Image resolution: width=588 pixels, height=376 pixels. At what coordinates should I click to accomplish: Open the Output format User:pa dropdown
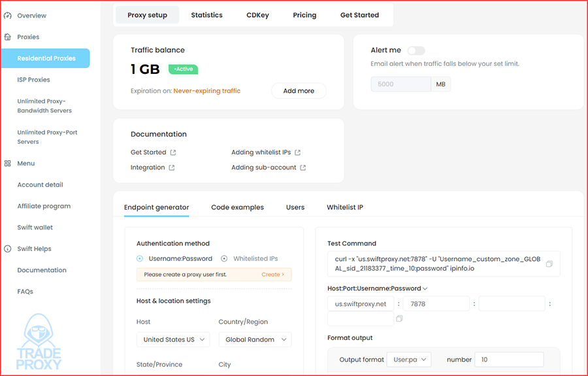[x=409, y=360]
